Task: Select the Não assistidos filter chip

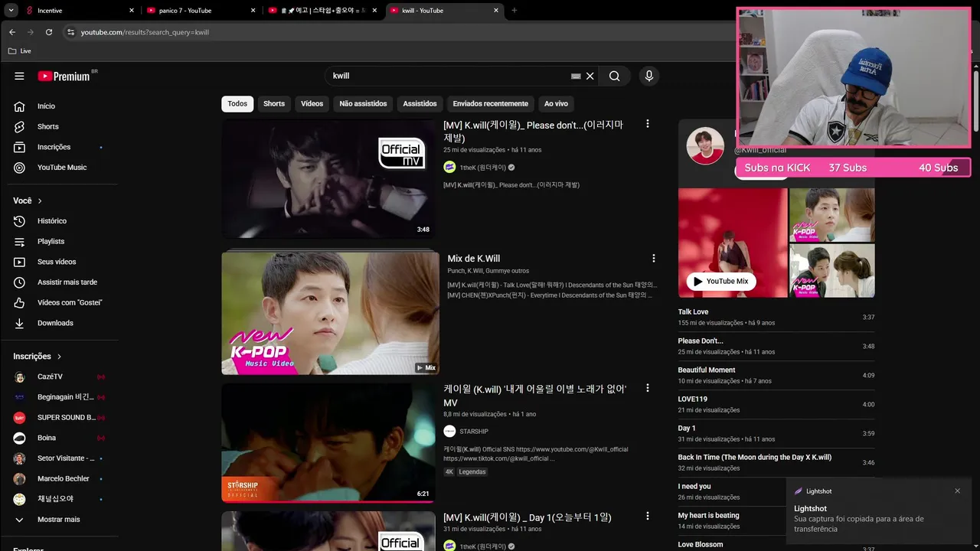Action: (x=363, y=103)
